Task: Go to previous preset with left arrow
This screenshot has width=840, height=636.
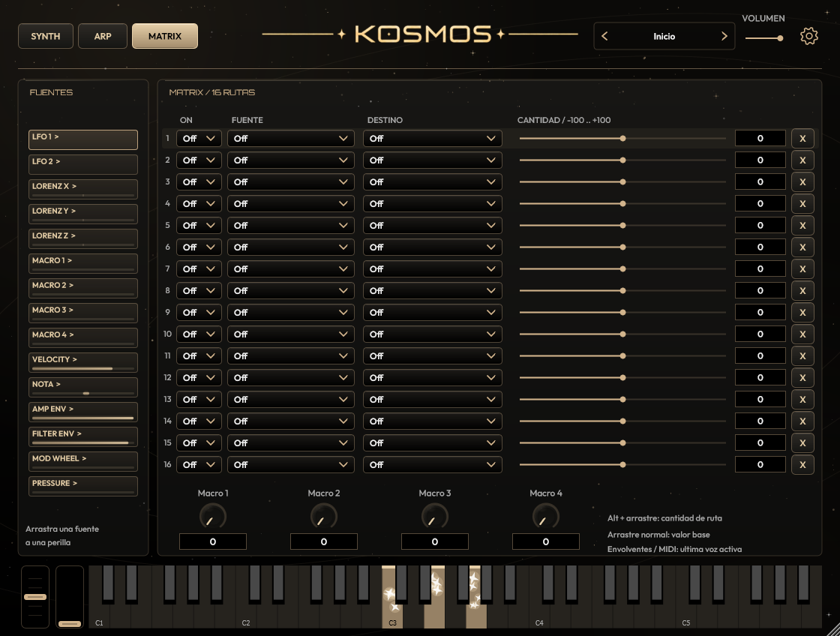Action: [604, 36]
